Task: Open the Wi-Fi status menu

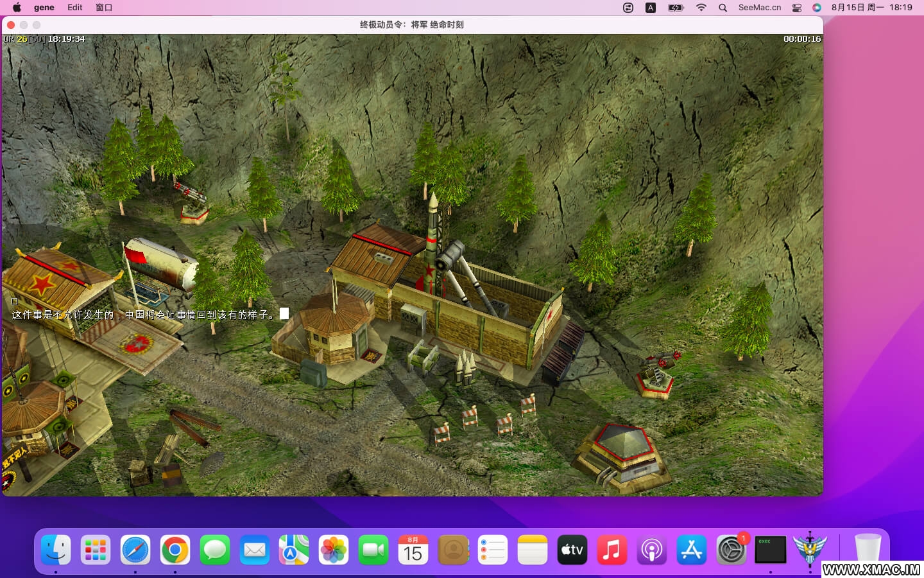Action: pyautogui.click(x=701, y=8)
